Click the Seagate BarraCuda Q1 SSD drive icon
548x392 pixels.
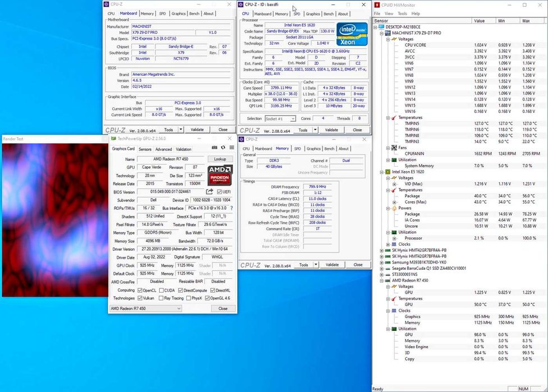388,268
